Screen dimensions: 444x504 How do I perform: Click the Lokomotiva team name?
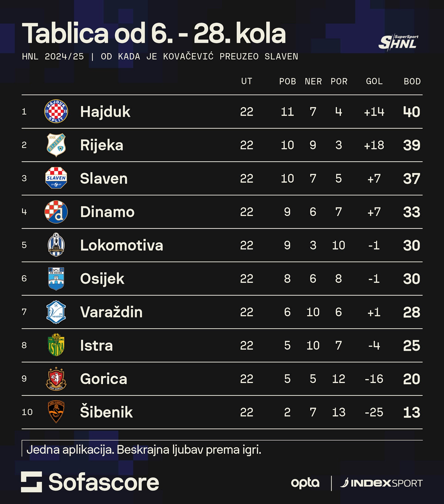(x=121, y=245)
